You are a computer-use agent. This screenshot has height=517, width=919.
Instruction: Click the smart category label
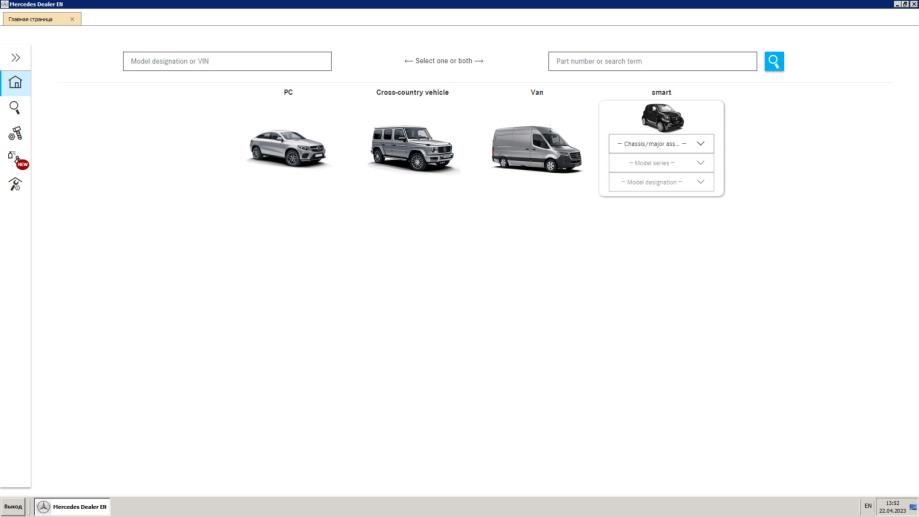(661, 93)
